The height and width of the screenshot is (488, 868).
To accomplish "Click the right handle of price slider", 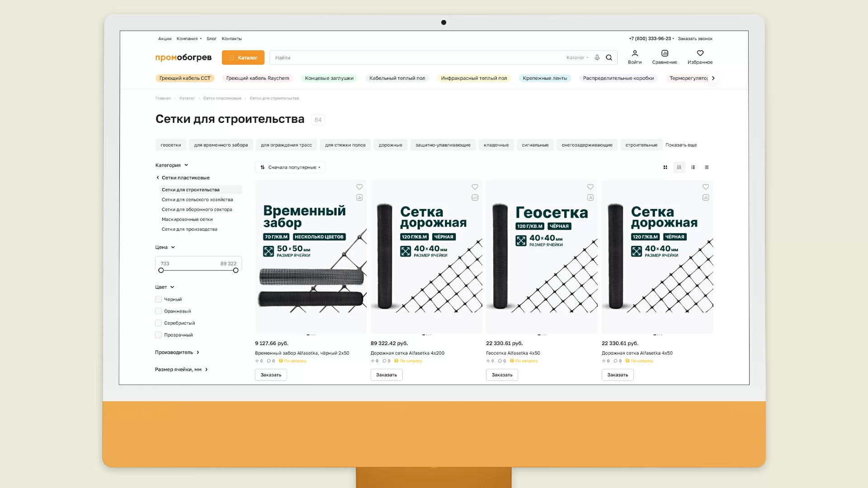I will [x=236, y=270].
